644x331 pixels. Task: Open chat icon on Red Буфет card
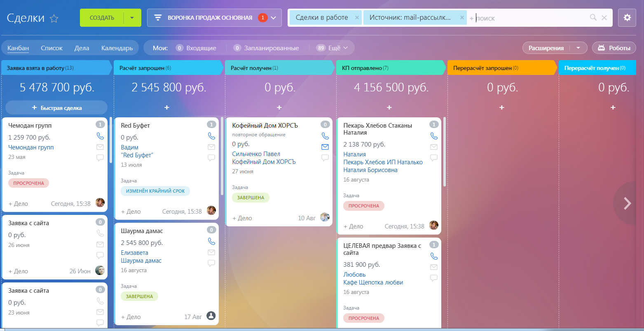click(211, 158)
